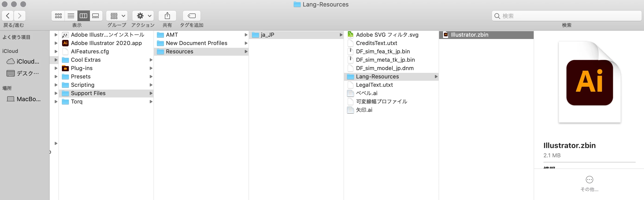The width and height of the screenshot is (644, 200).
Task: Expand arrow next to New Document Profiles
Action: (246, 43)
